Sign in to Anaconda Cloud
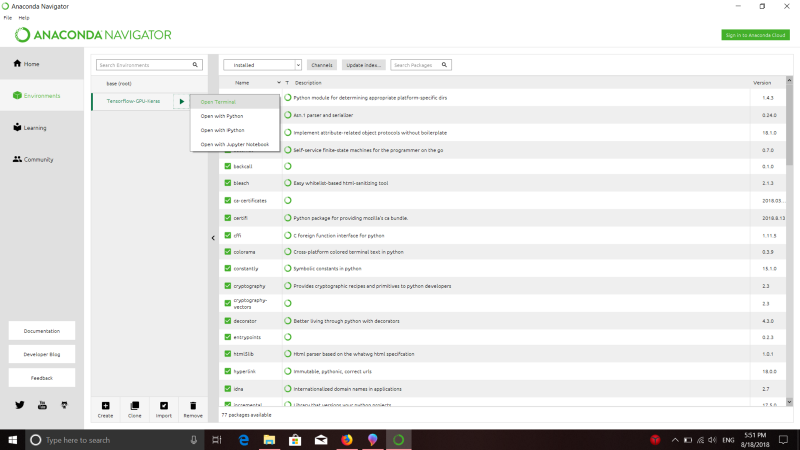Screen dimensions: 800x450 (755, 35)
